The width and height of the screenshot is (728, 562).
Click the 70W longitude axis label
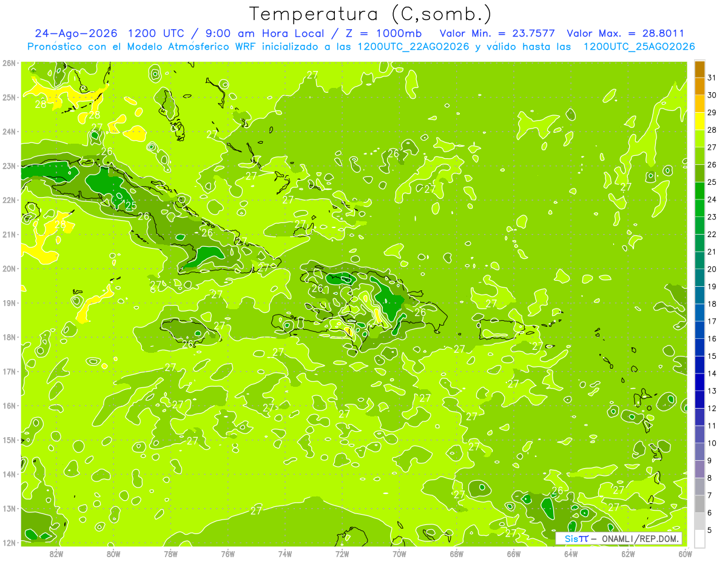(399, 554)
